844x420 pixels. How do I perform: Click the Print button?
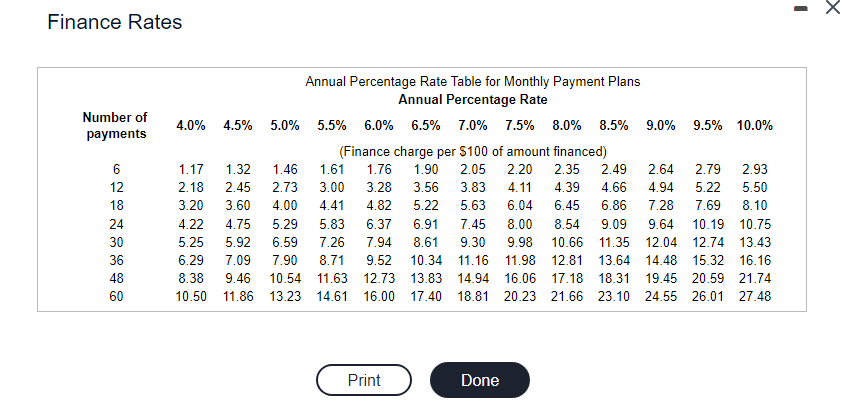[364, 380]
